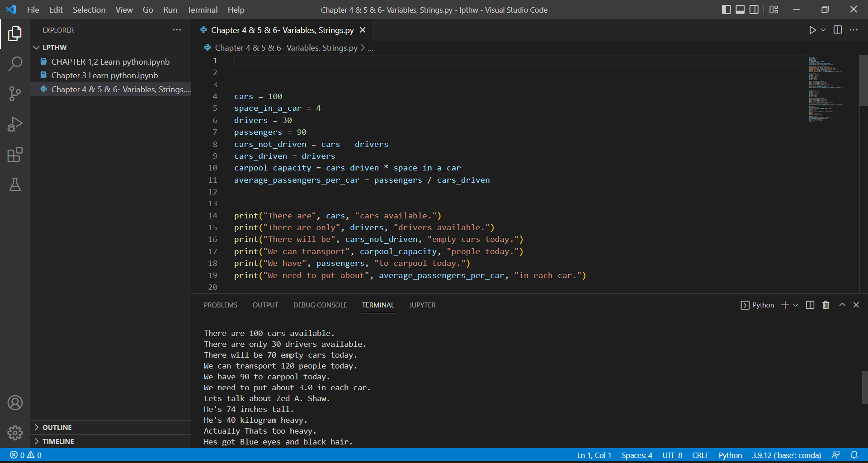Change indentation via Spaces: 4 in status bar
Viewport: 868px width, 463px height.
point(636,455)
